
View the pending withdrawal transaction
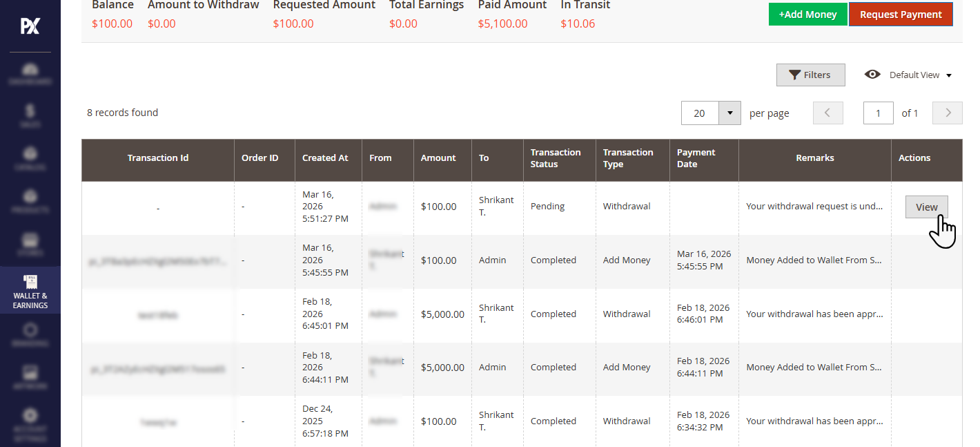[x=927, y=207]
